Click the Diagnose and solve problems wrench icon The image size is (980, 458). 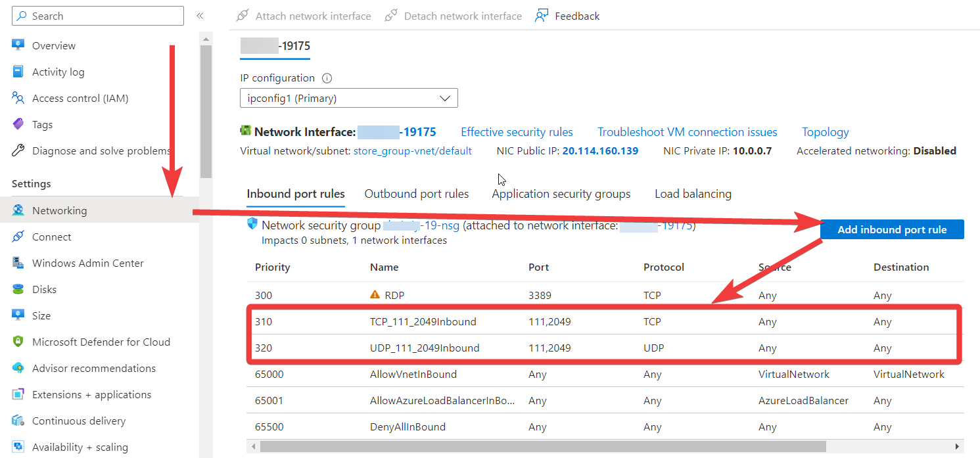tap(18, 150)
